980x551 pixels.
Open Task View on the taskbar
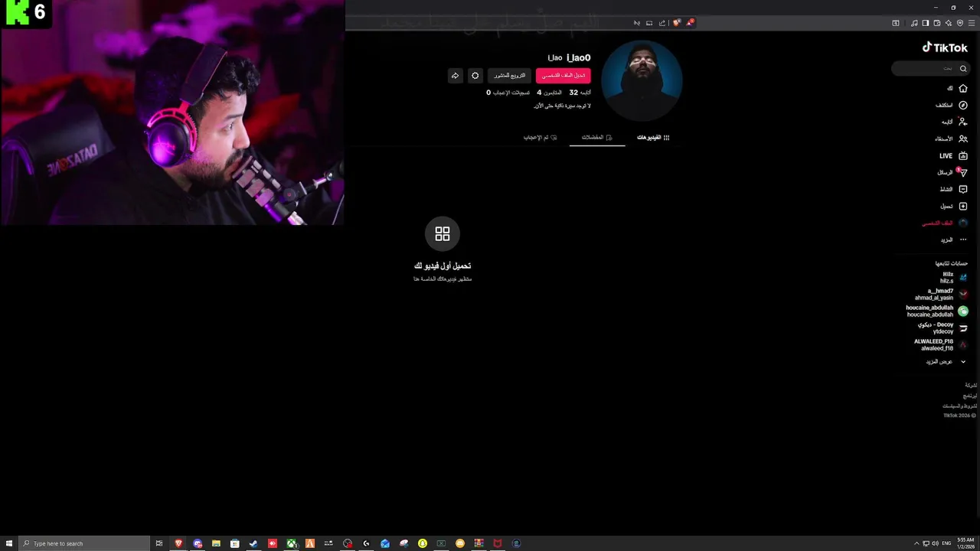(159, 543)
